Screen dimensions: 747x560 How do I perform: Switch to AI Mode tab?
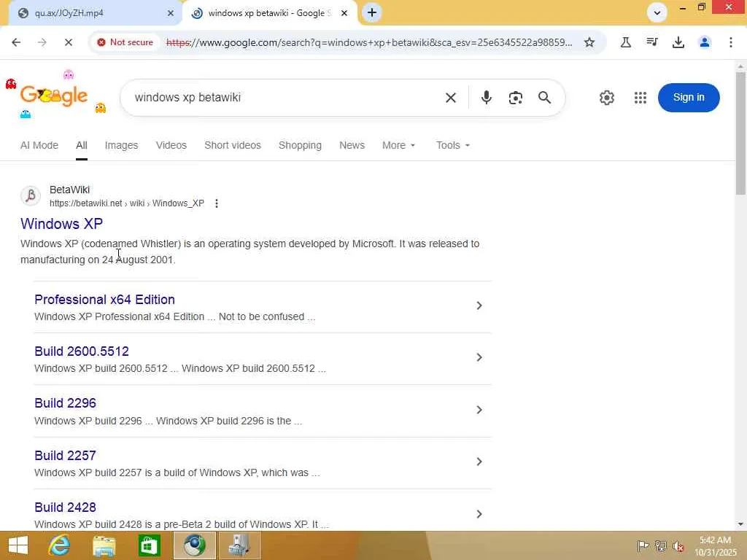(x=39, y=145)
